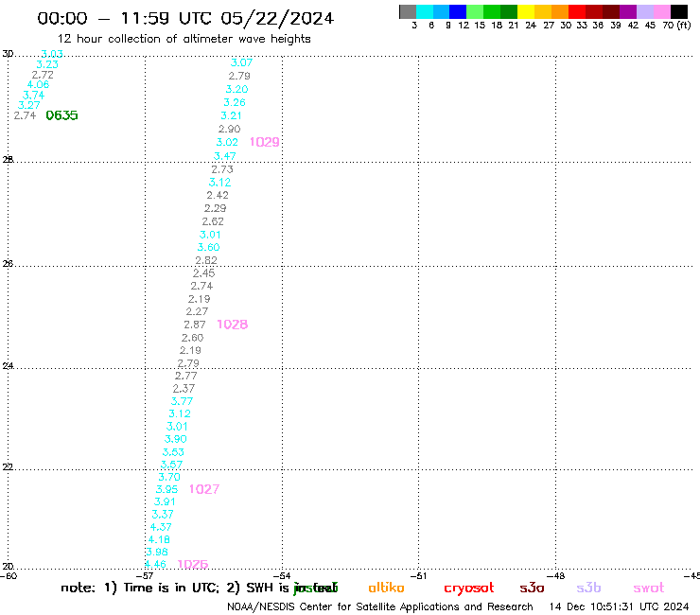Select the cyan swatch in the wave-height legend
This screenshot has height=615, width=700.
[x=424, y=12]
